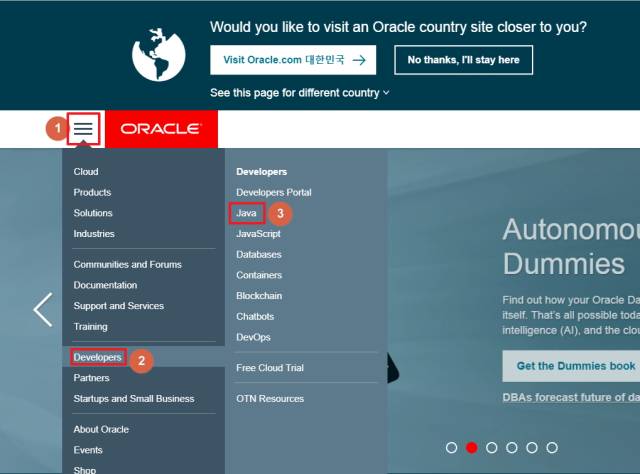Select the active red carousel dot
Viewport: 640px width, 474px height.
pos(471,448)
